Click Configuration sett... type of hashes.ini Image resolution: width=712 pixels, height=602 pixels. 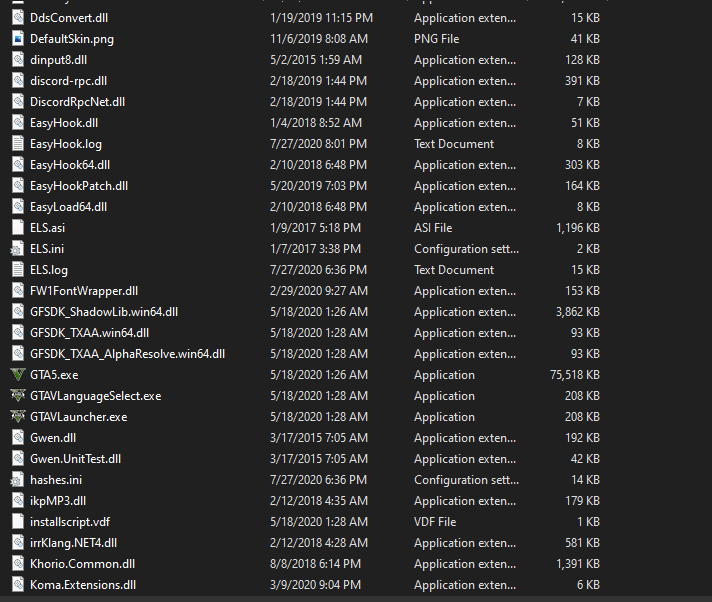tap(466, 480)
